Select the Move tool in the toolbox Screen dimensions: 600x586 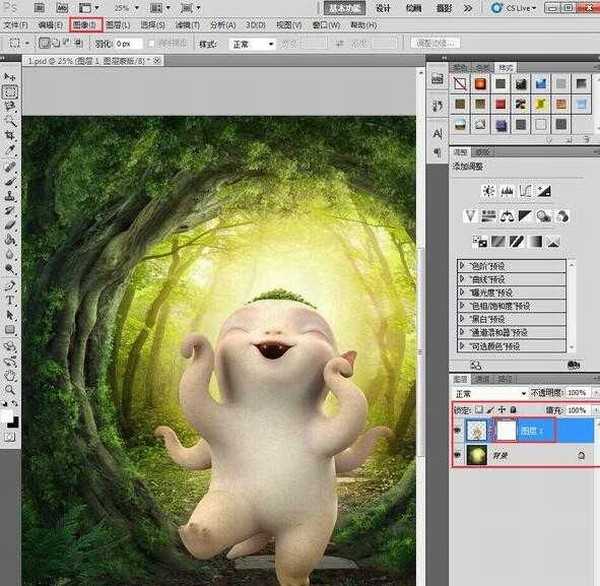10,77
